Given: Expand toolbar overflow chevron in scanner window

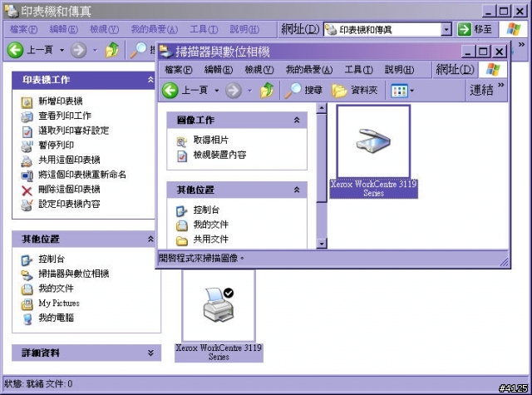Looking at the screenshot, I should pos(501,85).
